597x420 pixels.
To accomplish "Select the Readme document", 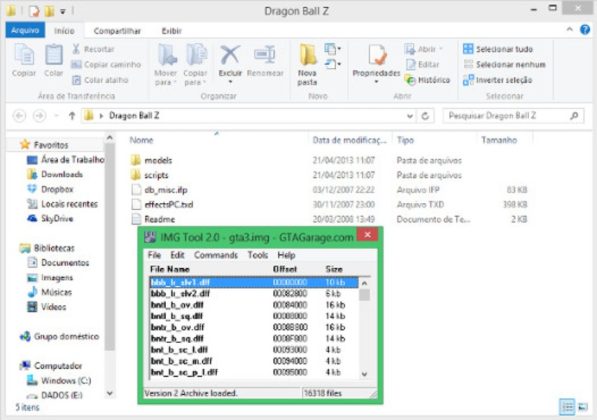I will click(x=153, y=219).
